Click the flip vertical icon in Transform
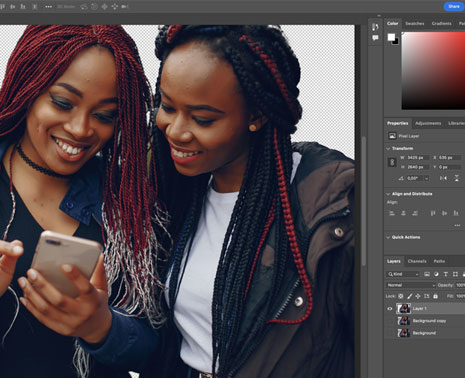Screen dimensions: 465x378 [457, 178]
